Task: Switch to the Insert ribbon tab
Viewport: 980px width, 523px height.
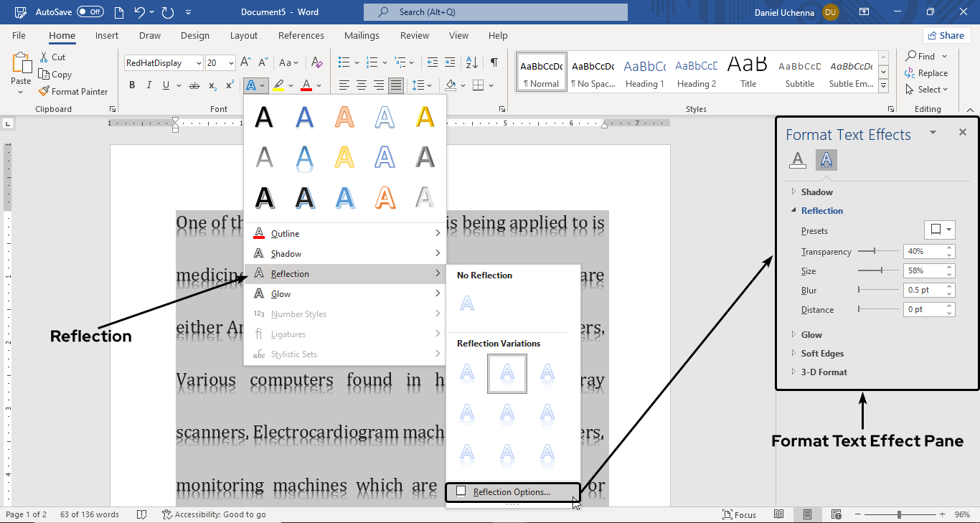Action: pos(107,36)
